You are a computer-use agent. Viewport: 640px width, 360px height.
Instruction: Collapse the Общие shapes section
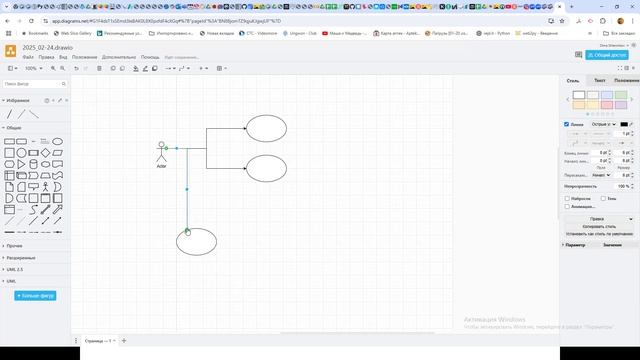coord(13,128)
